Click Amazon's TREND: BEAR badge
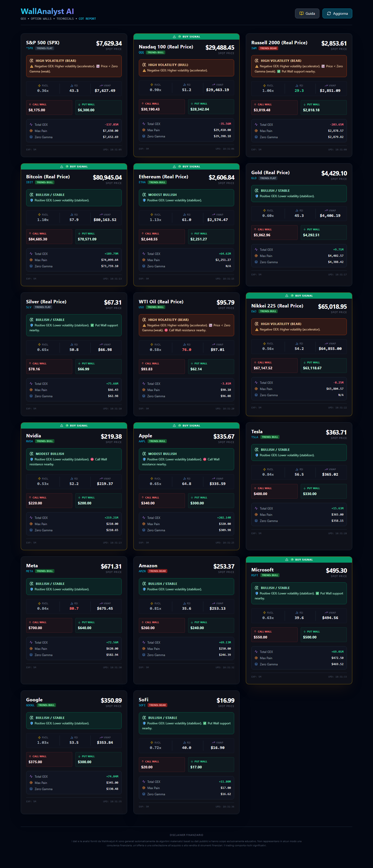Image resolution: width=373 pixels, height=868 pixels. 157,571
